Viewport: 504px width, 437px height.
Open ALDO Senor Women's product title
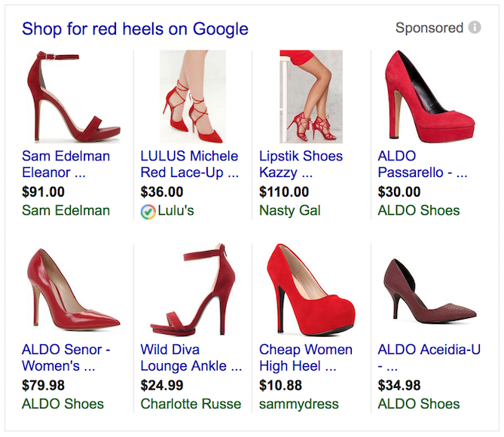66,358
